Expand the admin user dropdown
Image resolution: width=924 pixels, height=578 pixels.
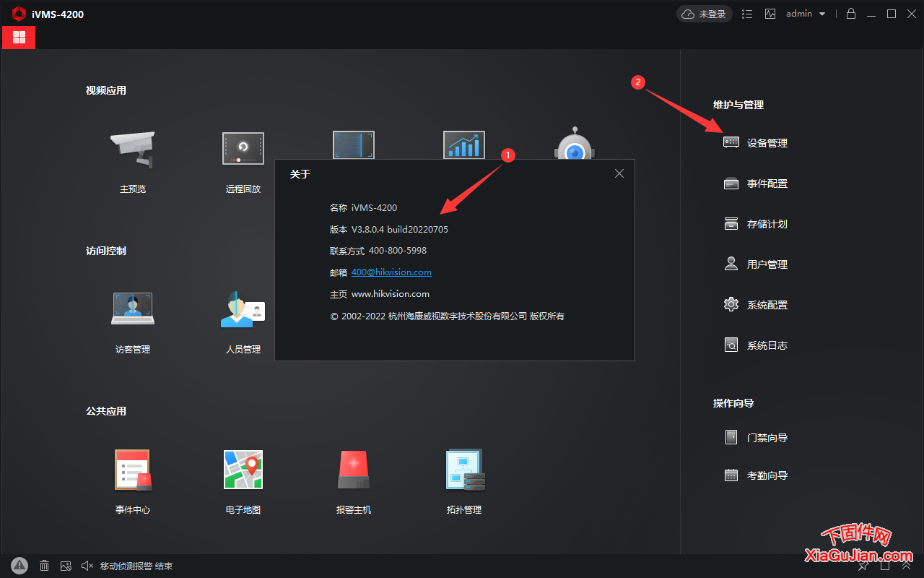tap(806, 14)
